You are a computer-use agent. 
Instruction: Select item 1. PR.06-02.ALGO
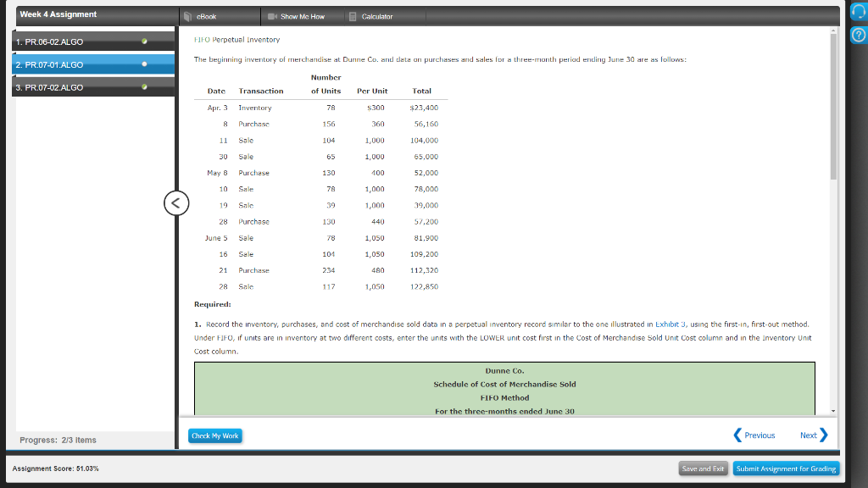click(93, 42)
